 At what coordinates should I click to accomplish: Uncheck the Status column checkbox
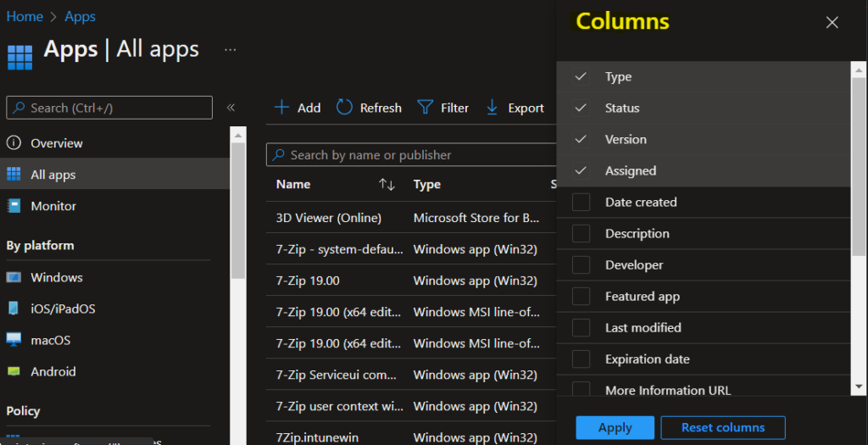pos(581,108)
